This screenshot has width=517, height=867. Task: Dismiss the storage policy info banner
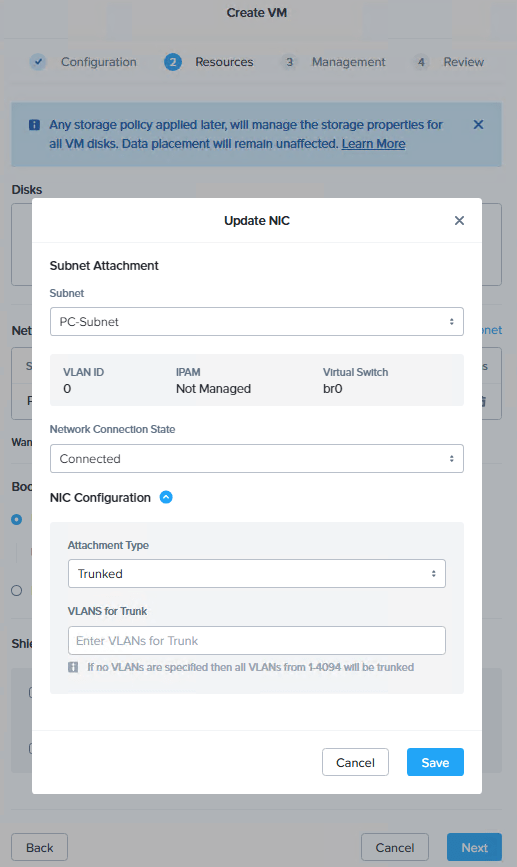[x=478, y=124]
